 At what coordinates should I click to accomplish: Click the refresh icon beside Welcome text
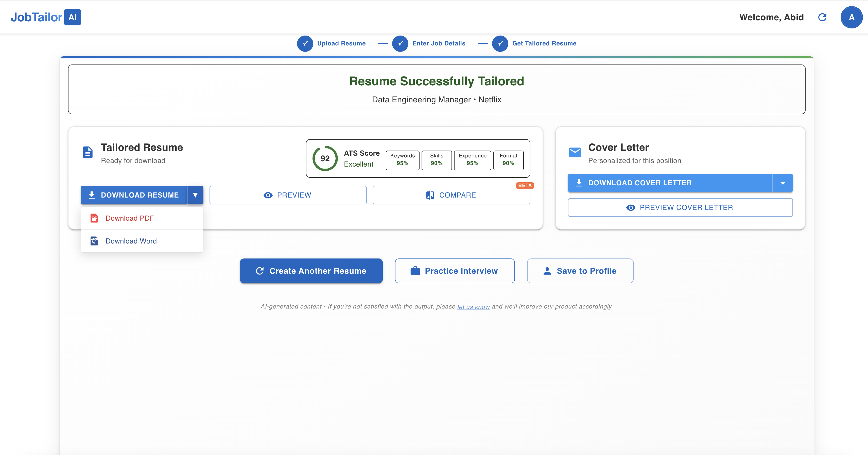pyautogui.click(x=822, y=17)
